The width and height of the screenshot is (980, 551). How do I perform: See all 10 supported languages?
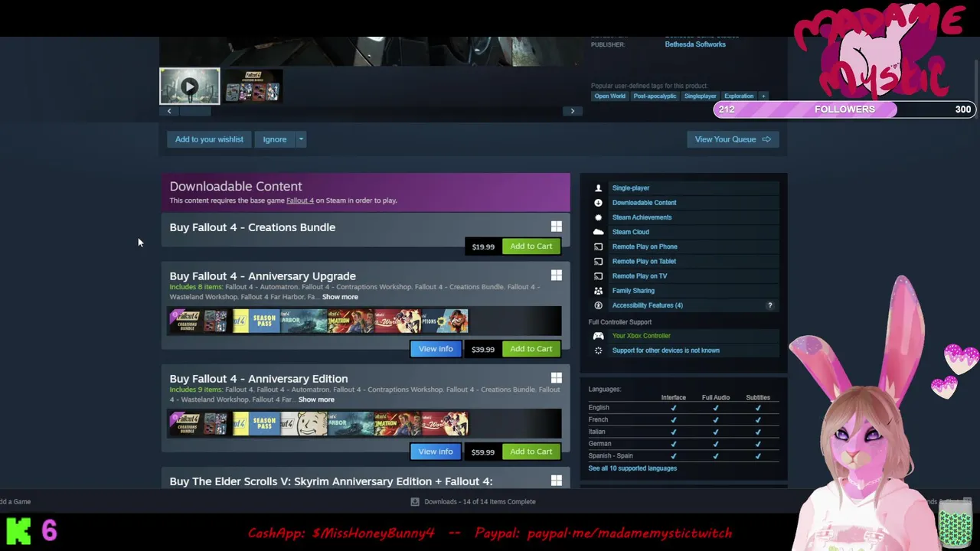point(632,468)
